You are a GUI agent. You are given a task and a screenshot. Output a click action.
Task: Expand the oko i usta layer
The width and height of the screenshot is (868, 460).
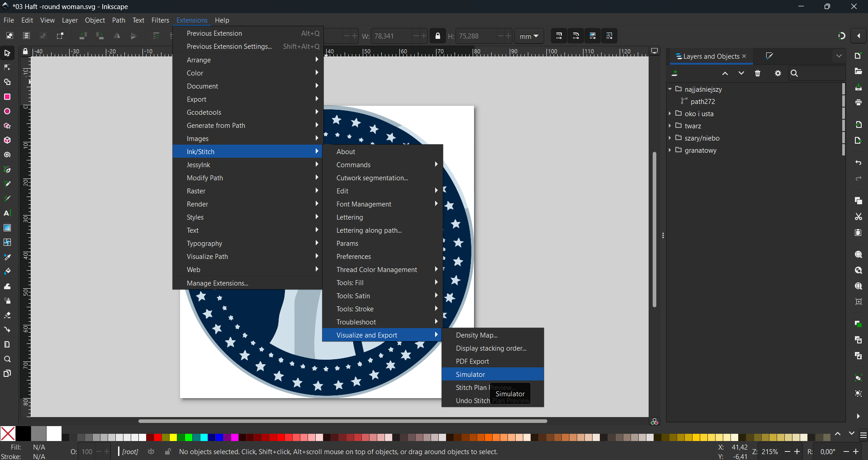point(670,113)
